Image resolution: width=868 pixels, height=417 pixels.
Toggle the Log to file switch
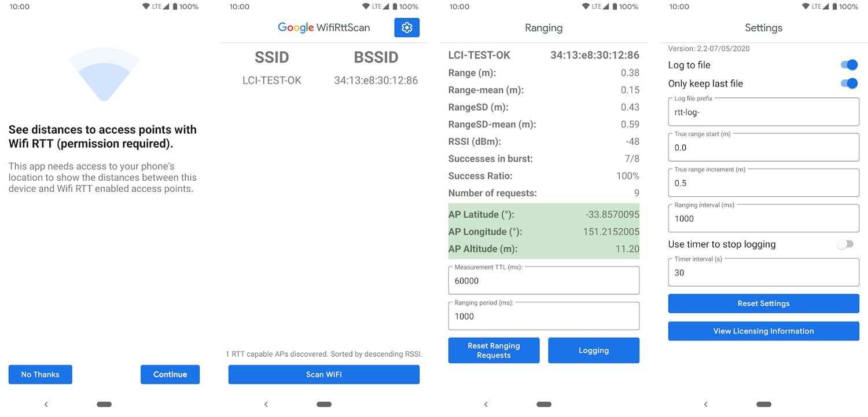pyautogui.click(x=848, y=65)
